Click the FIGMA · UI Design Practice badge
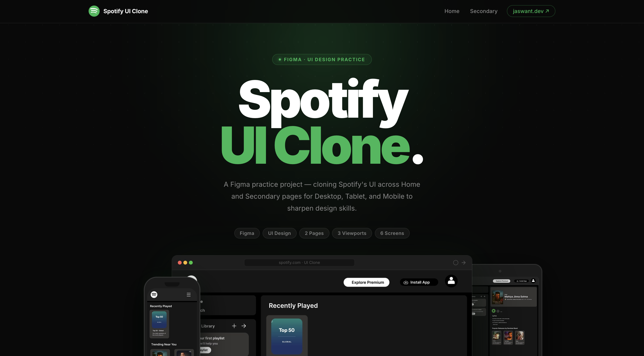Screen dimensions: 644x356 322,59
